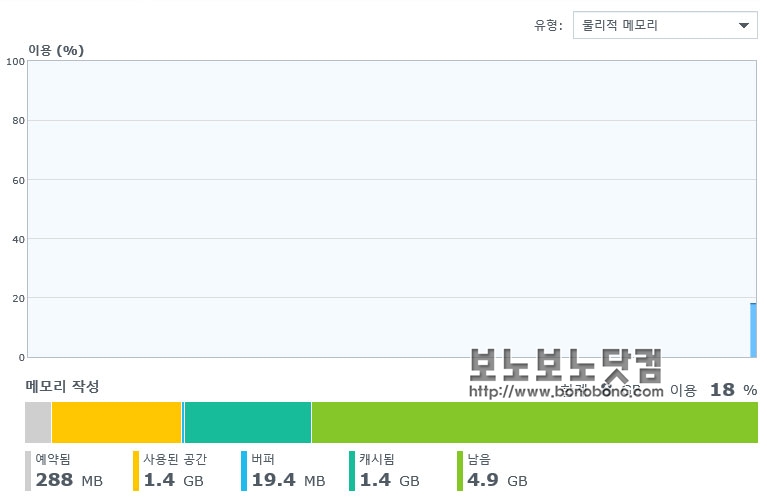Open the 유형 dropdown showing 물리적 메모리
The width and height of the screenshot is (767, 500).
pyautogui.click(x=665, y=25)
